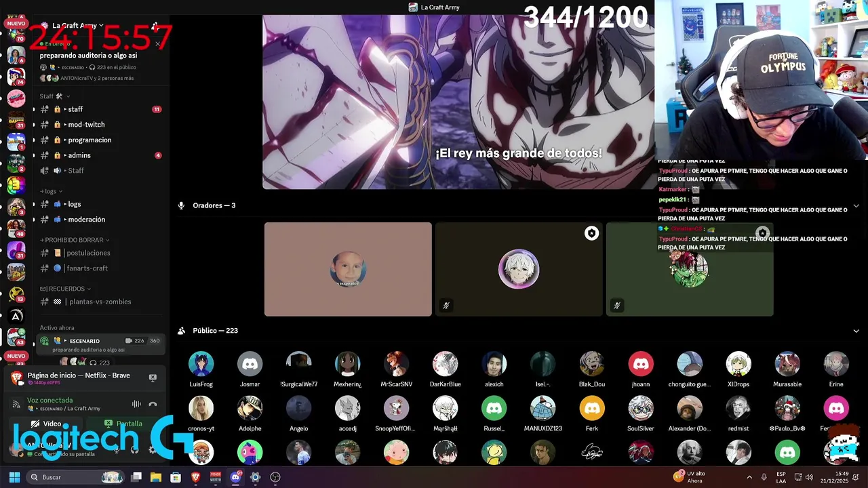This screenshot has height=488, width=868.
Task: Collapse the Público section
Action: point(856,331)
